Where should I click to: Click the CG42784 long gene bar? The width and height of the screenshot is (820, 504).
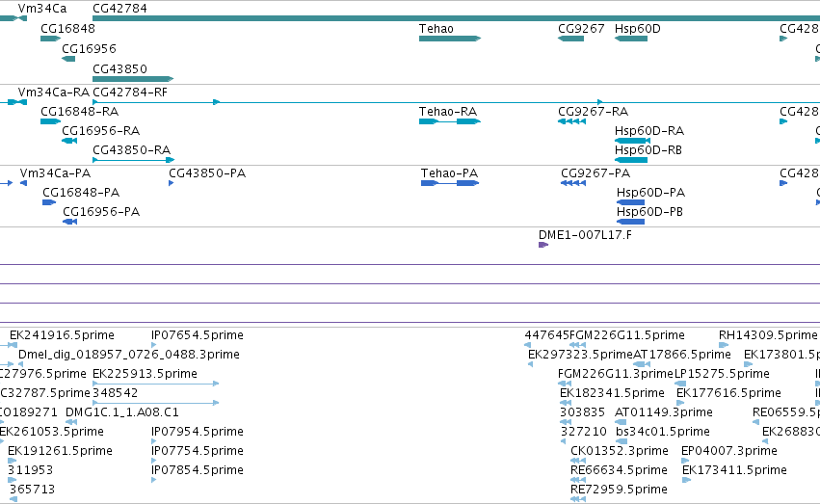click(x=456, y=18)
